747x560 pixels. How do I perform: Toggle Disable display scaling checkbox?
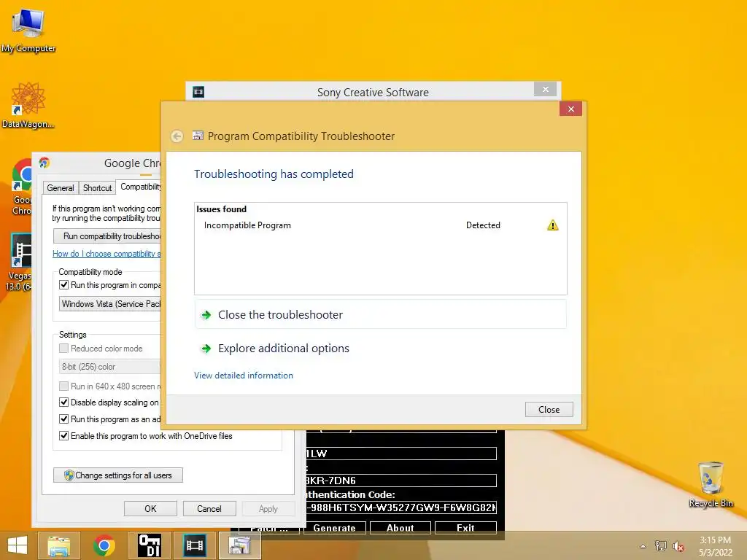[64, 402]
